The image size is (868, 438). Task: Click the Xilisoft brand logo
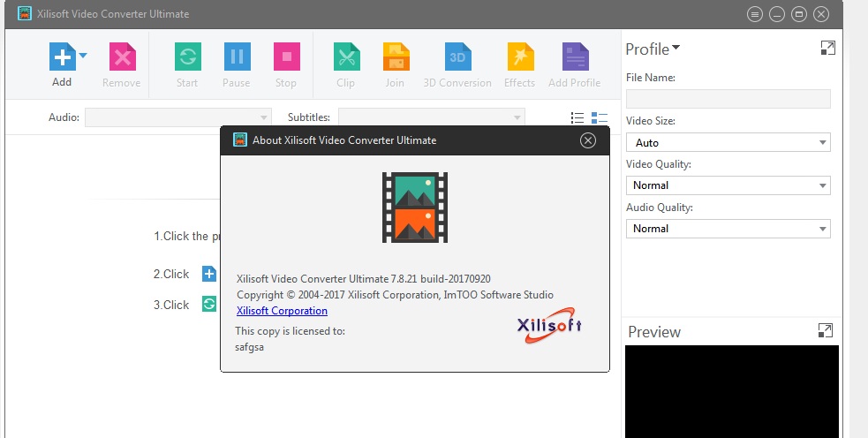[549, 325]
